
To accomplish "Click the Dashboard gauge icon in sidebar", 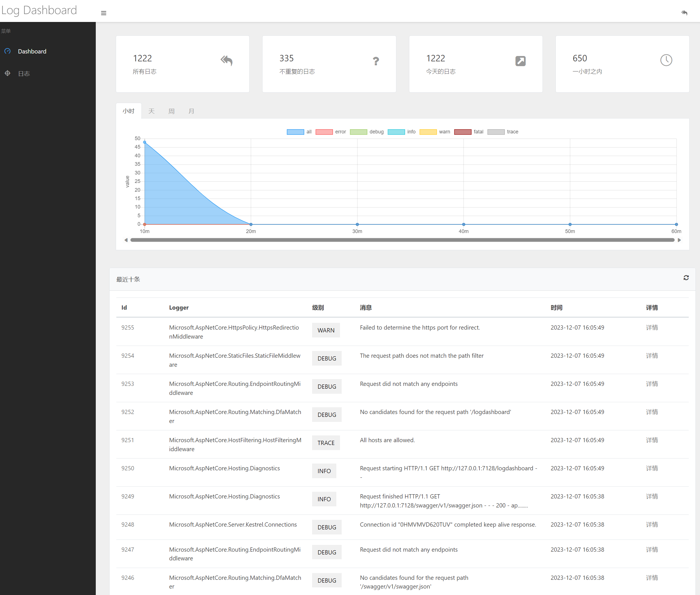I will 7,51.
